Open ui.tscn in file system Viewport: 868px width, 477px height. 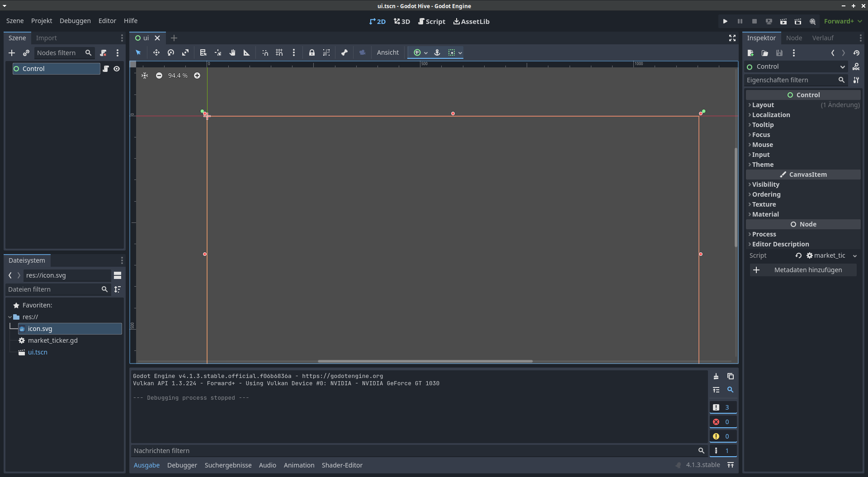coord(38,352)
